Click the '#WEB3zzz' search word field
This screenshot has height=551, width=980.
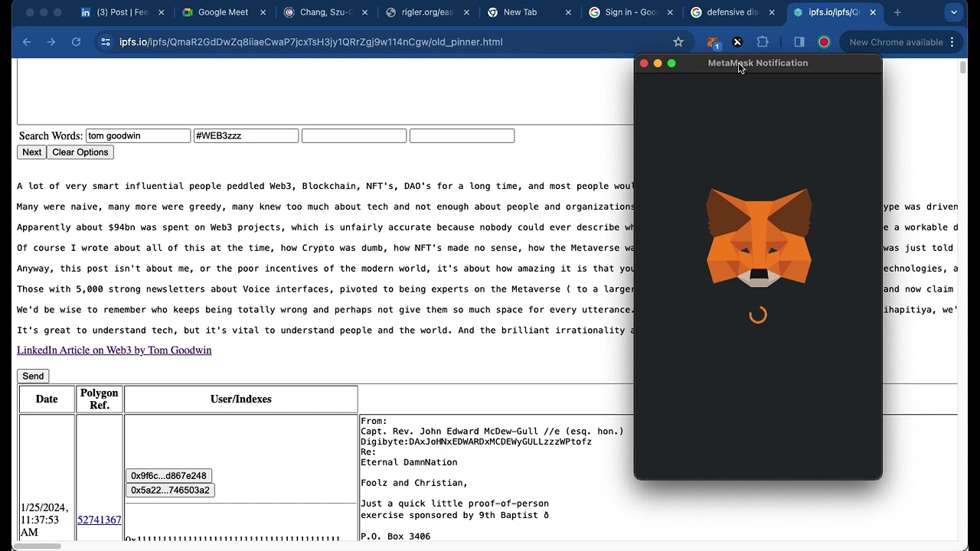click(246, 135)
